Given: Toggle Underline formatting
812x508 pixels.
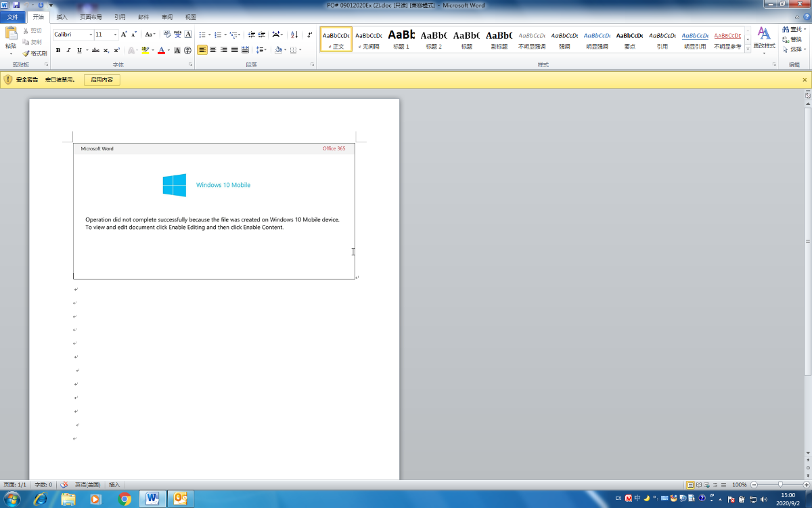Looking at the screenshot, I should point(79,50).
